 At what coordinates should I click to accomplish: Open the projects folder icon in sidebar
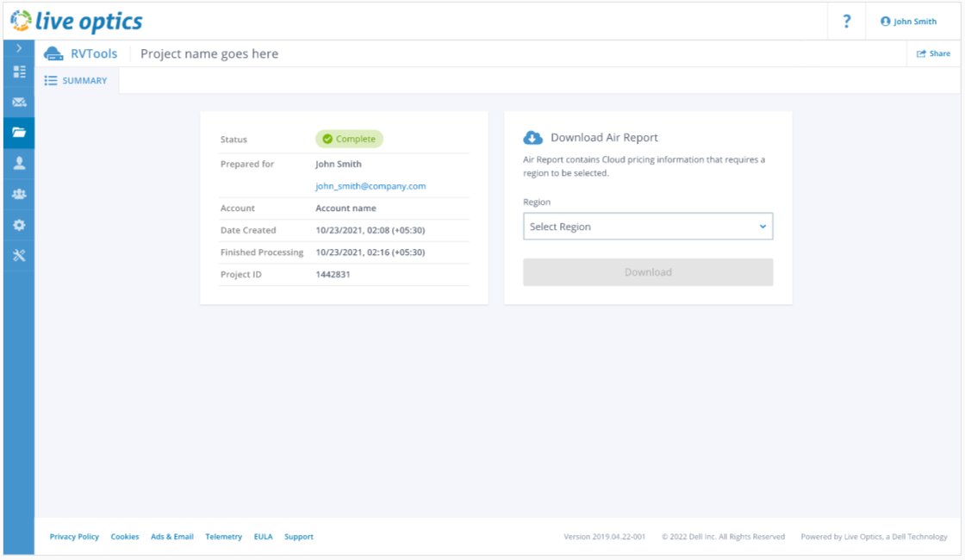(19, 133)
